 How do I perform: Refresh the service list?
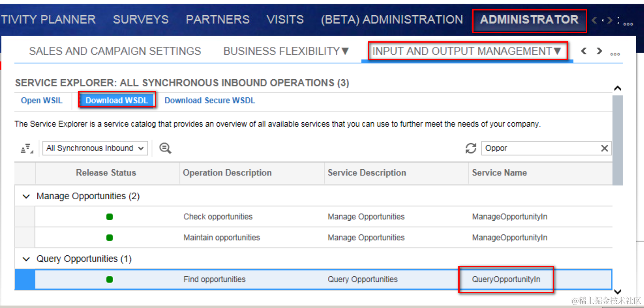(x=471, y=148)
